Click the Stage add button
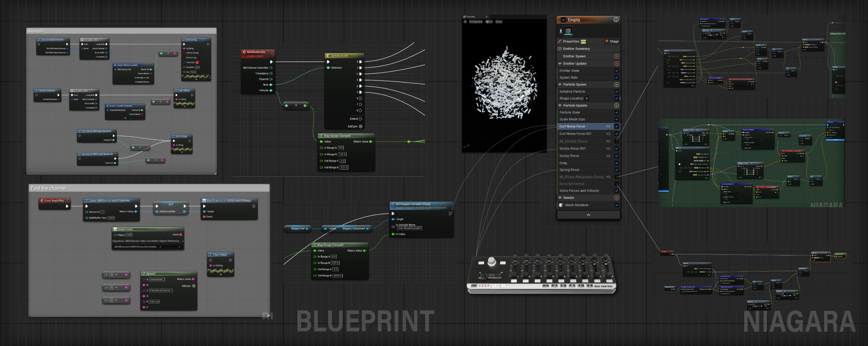Viewport: 868px width, 346px height. (x=612, y=41)
